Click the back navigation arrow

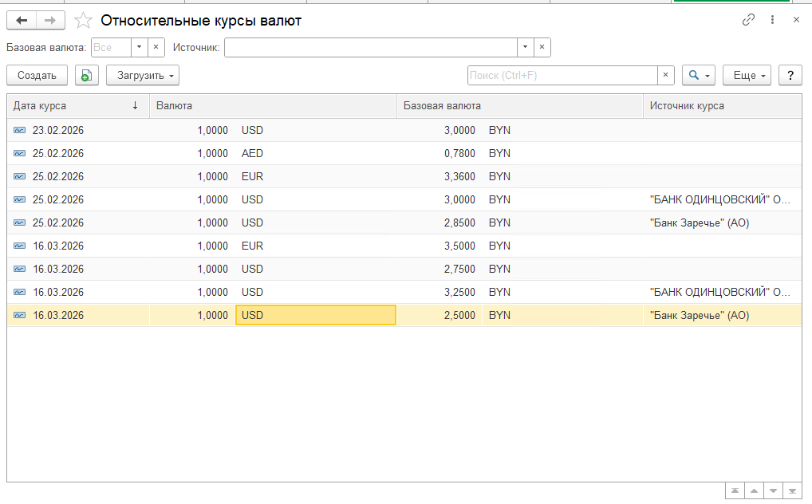[x=22, y=21]
